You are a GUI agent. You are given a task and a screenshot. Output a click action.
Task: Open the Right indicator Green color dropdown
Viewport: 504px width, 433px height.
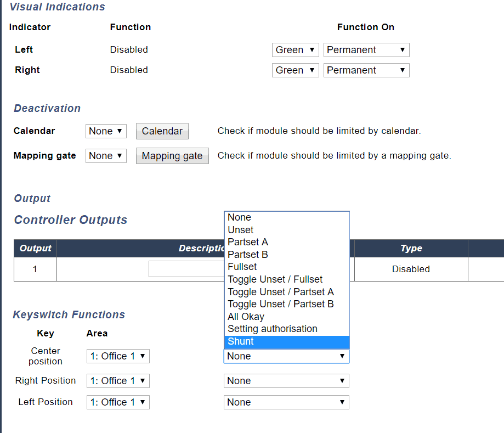coord(295,70)
